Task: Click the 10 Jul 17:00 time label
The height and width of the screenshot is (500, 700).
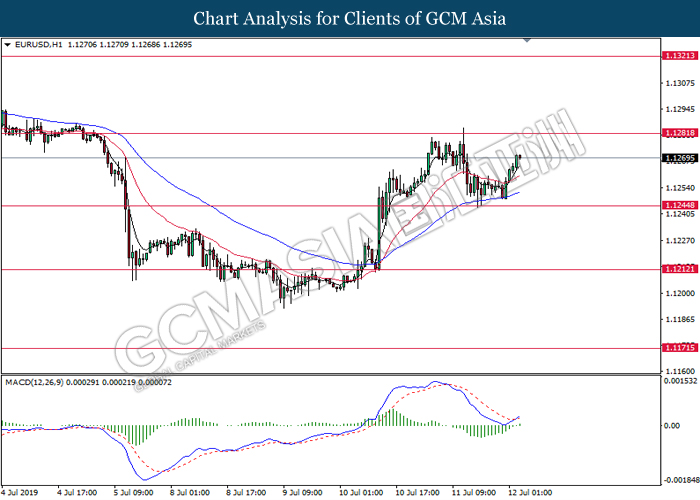Action: click(x=417, y=493)
